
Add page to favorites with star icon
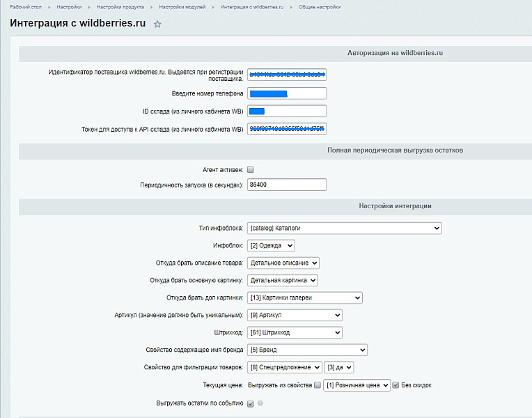pyautogui.click(x=157, y=24)
